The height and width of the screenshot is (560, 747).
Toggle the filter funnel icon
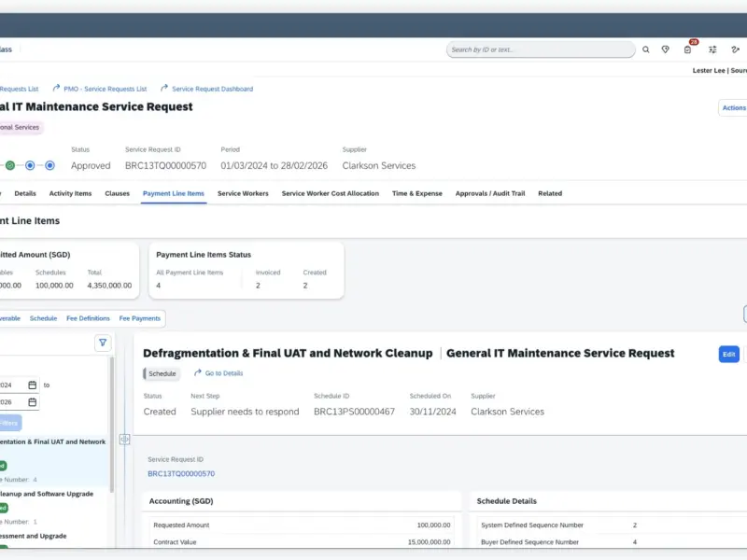(x=103, y=343)
